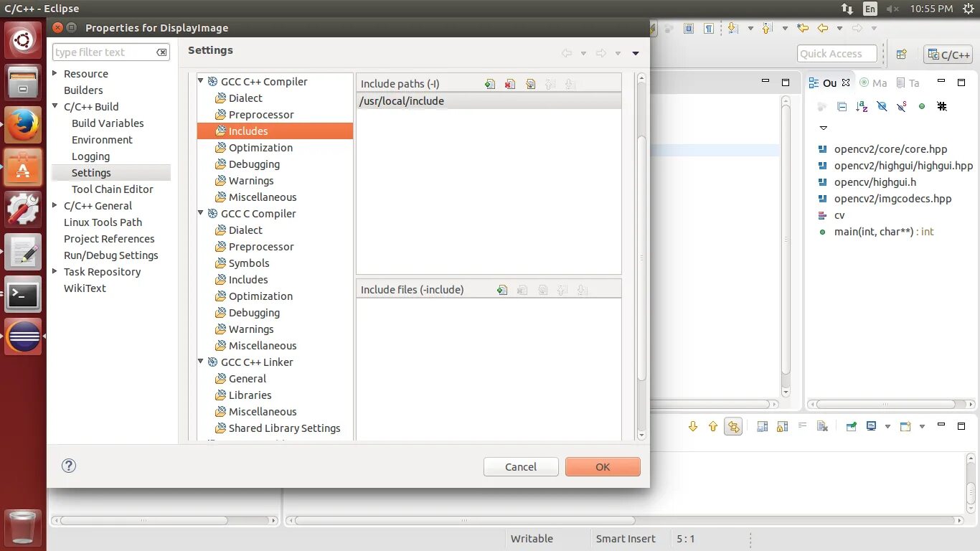Open help in Properties dialog
Viewport: 980px width, 551px height.
[69, 466]
